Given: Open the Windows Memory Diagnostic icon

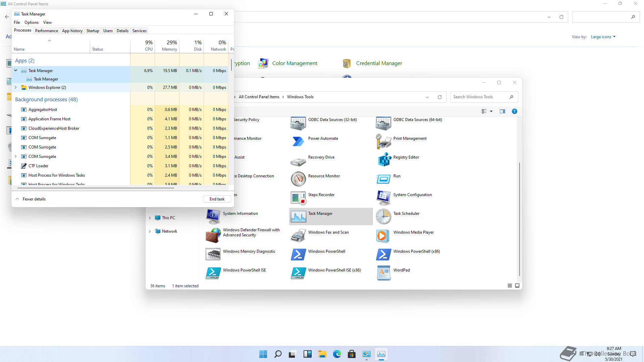Looking at the screenshot, I should 213,254.
